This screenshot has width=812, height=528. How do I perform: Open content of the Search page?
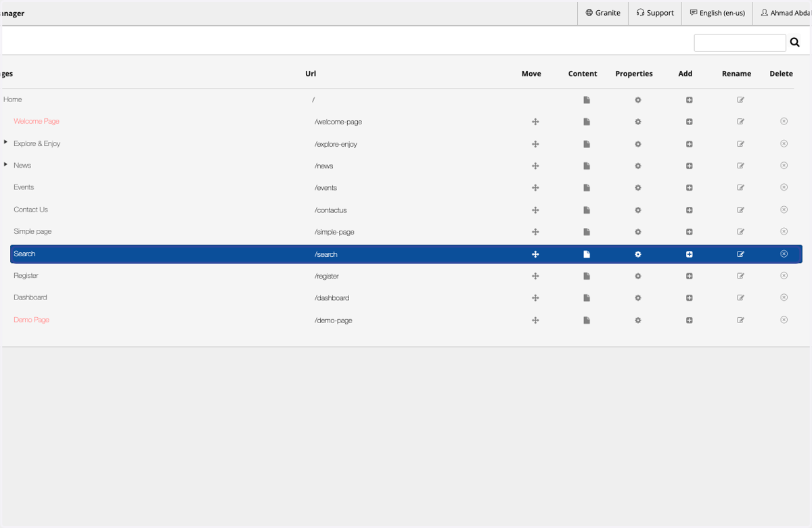[587, 254]
